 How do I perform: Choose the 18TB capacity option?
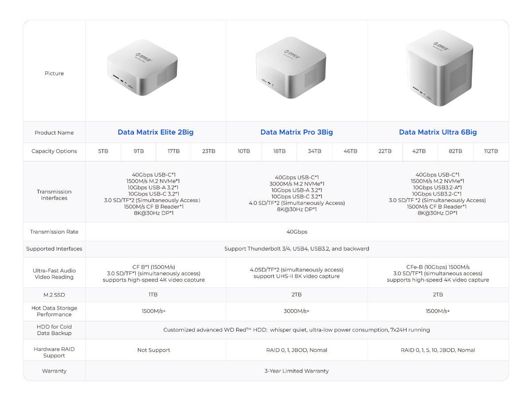279,151
